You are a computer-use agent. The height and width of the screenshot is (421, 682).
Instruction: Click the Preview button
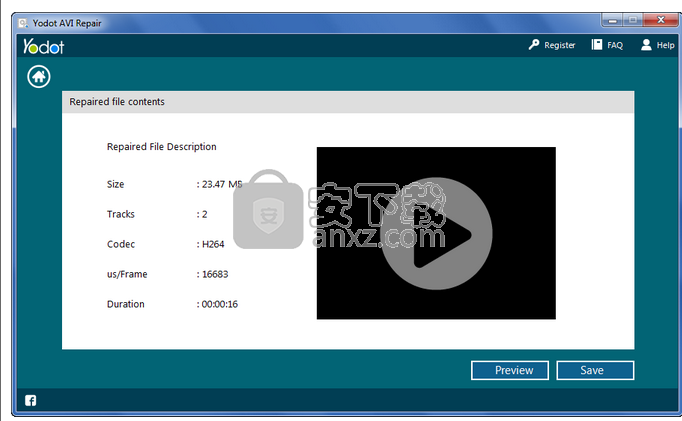[510, 371]
